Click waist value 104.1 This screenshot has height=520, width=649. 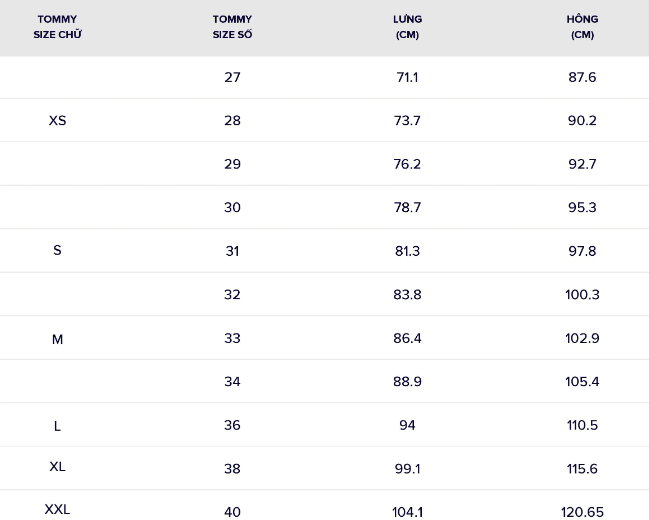pyautogui.click(x=407, y=512)
